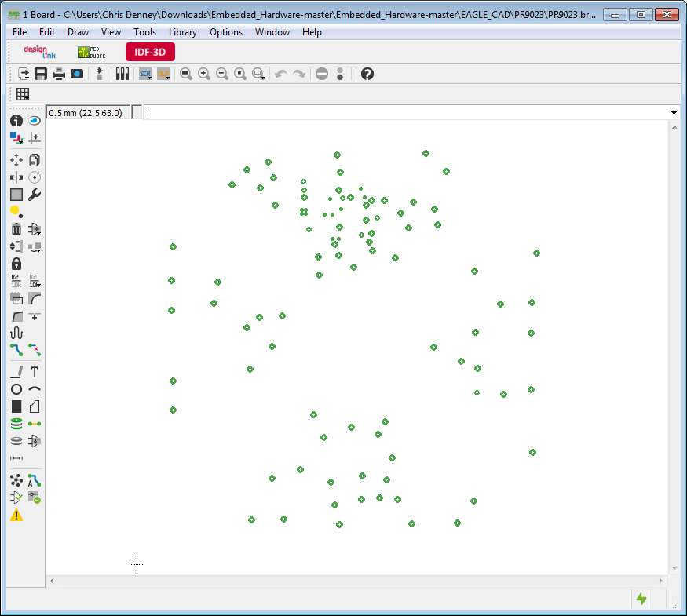Select the Mark origin tool

[35, 138]
